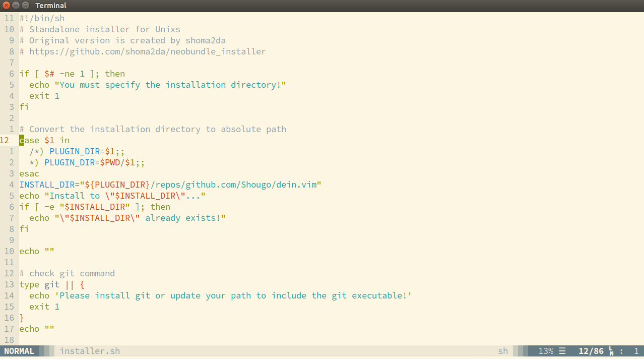644x359 pixels.
Task: Open the github.com/shoma2da/neobundle_installer URL
Action: [147, 51]
